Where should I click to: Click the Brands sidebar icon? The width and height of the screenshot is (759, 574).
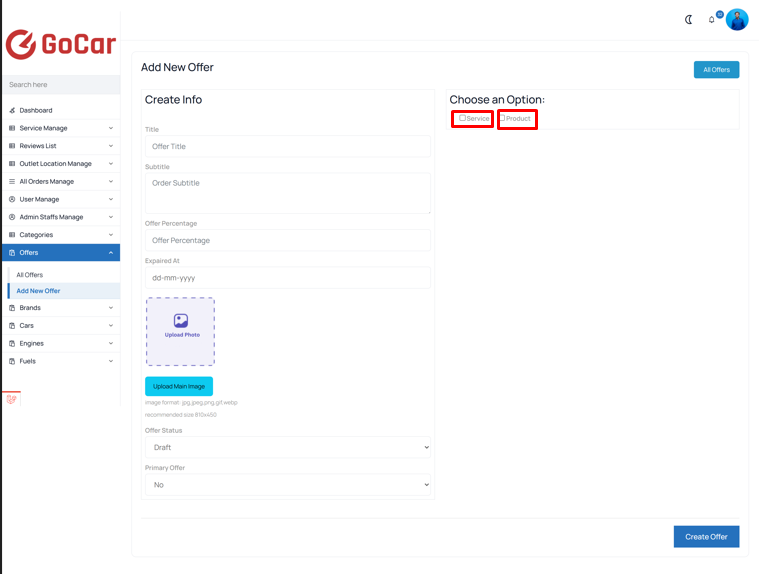click(x=12, y=308)
